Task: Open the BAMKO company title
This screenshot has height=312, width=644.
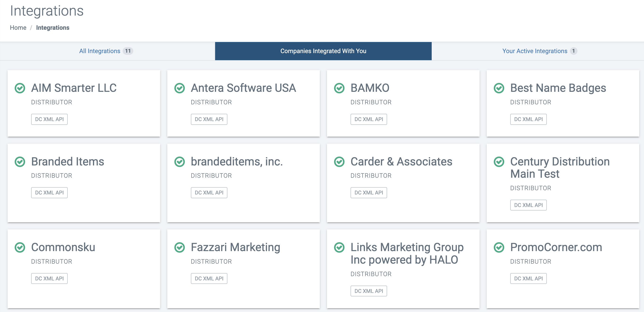Action: click(x=370, y=88)
